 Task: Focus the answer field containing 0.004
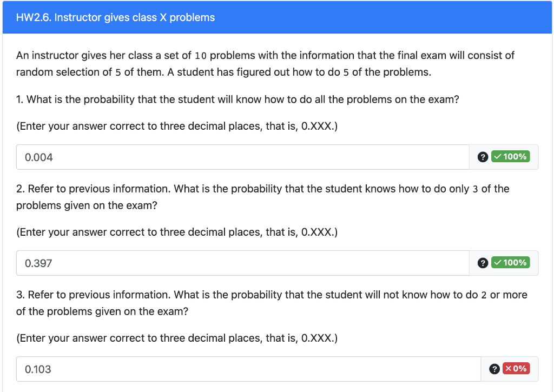tap(242, 157)
